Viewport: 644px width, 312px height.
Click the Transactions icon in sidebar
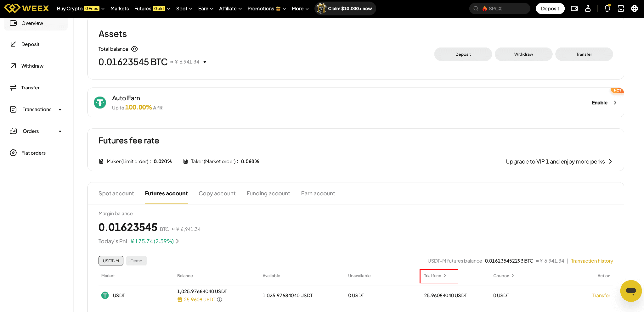coord(13,109)
